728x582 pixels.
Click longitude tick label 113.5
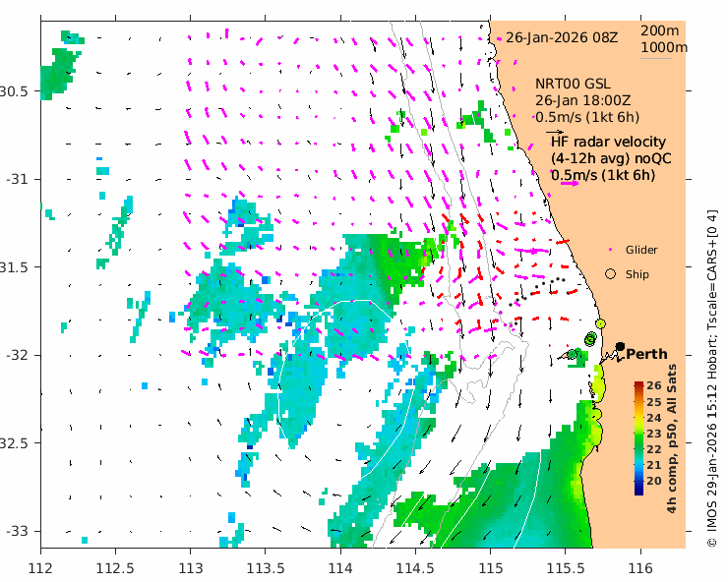click(265, 568)
